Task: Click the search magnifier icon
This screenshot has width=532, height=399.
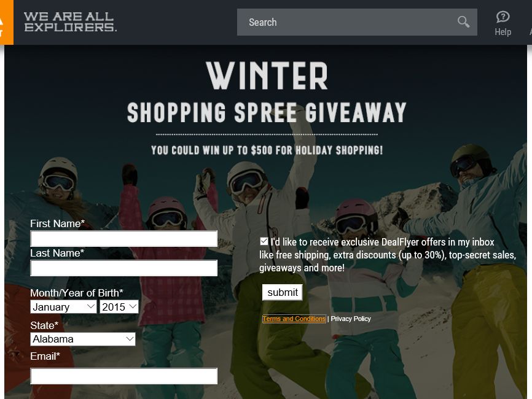Action: [x=463, y=22]
